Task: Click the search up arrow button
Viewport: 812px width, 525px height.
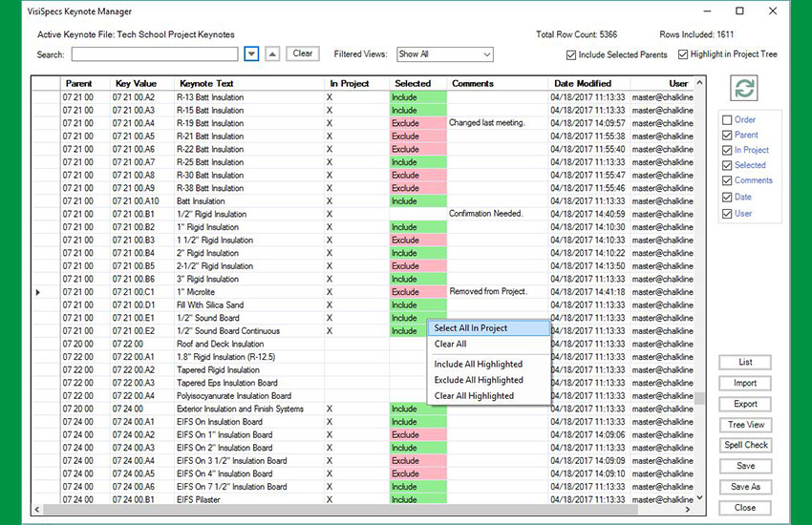Action: click(x=273, y=54)
